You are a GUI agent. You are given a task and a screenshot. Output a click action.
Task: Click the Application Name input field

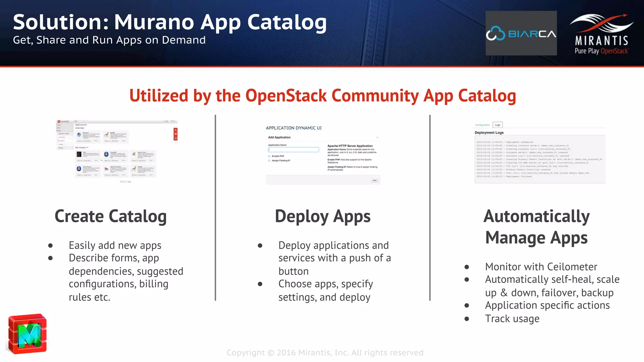pos(293,150)
